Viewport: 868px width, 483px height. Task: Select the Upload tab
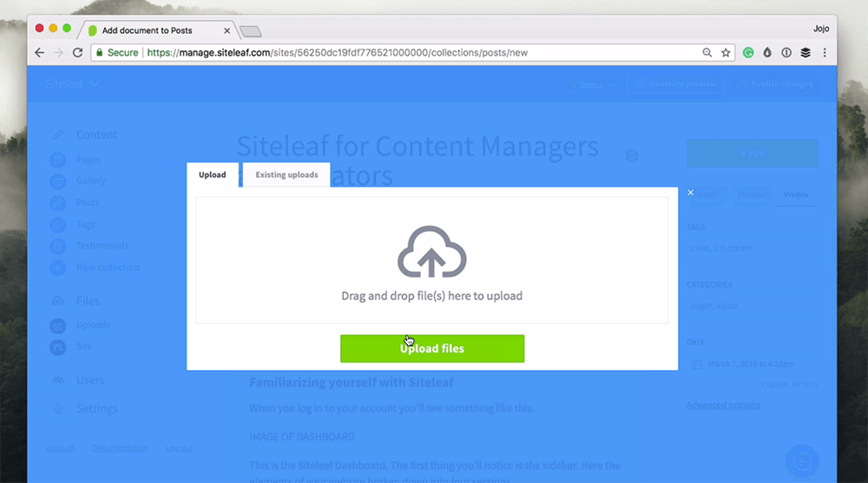click(212, 175)
